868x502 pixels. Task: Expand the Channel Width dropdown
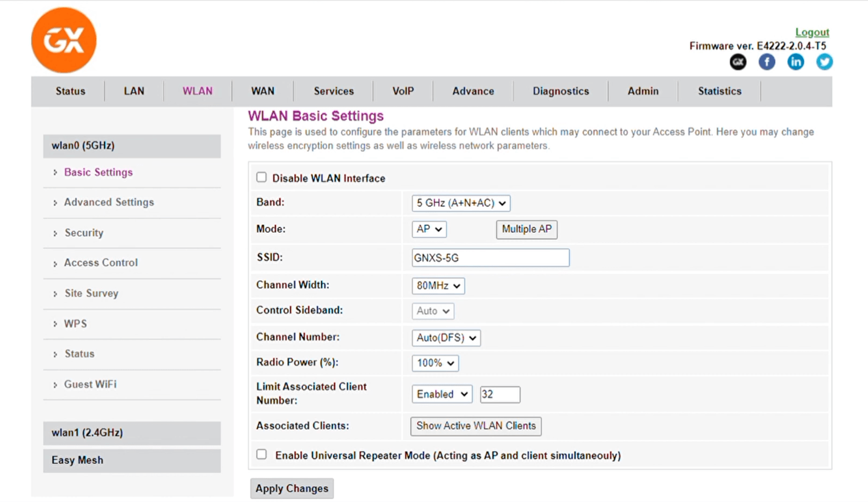tap(437, 286)
